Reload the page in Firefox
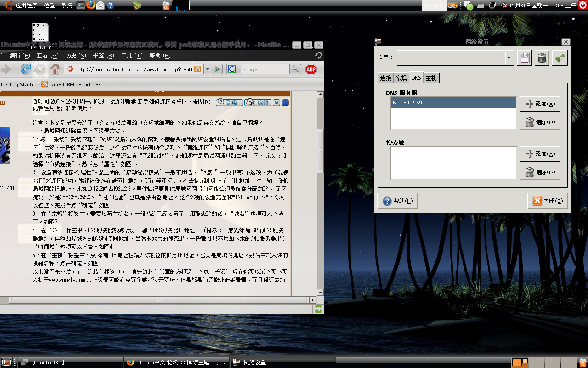Image resolution: width=588 pixels, height=368 pixels. 26,69
